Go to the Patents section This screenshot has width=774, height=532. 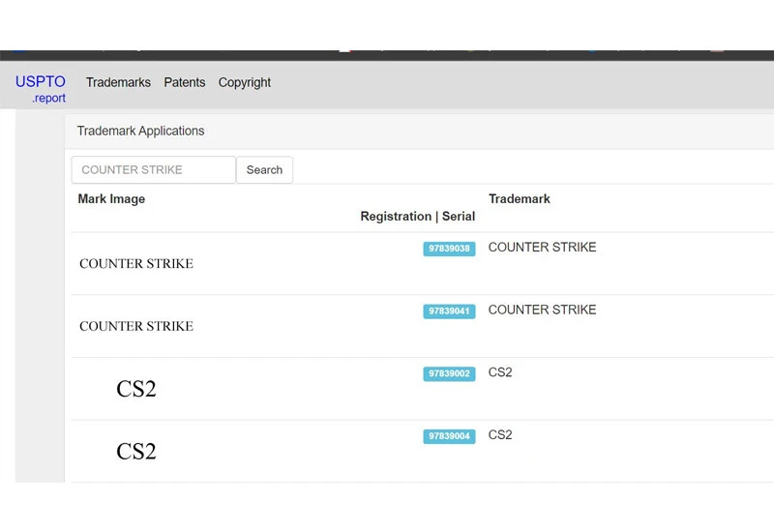pos(184,83)
